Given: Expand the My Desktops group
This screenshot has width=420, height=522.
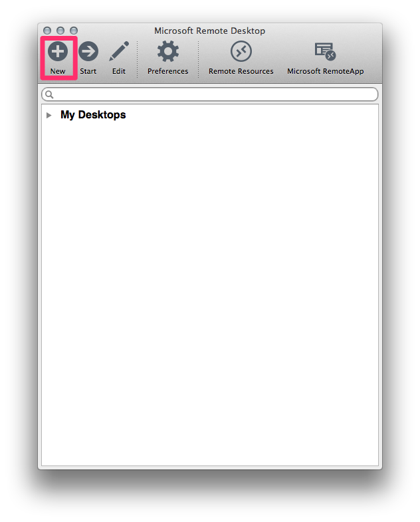Looking at the screenshot, I should (49, 115).
